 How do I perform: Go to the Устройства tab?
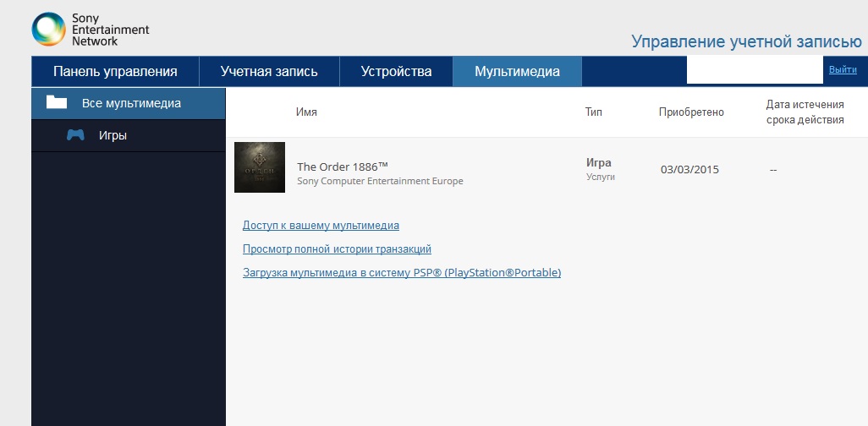[397, 71]
